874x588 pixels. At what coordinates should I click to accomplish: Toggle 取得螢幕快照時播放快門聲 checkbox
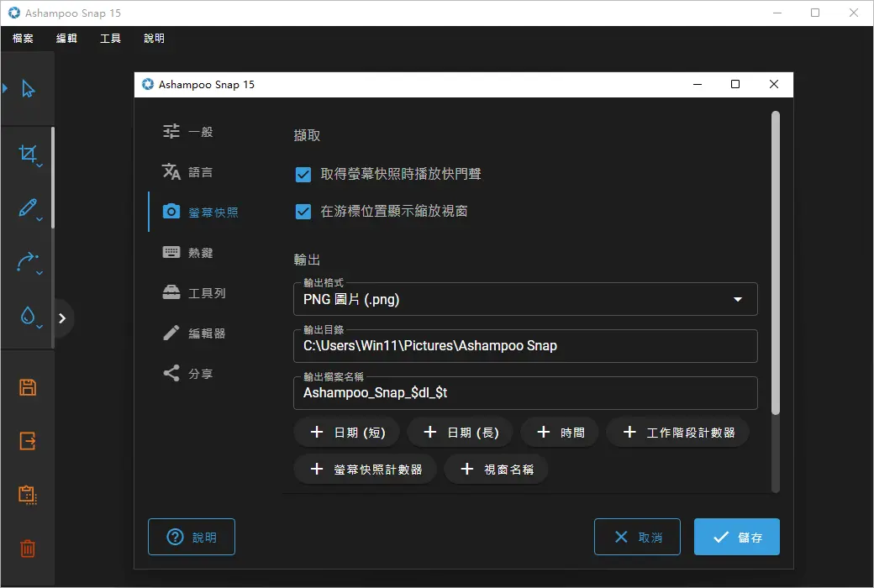(x=303, y=175)
